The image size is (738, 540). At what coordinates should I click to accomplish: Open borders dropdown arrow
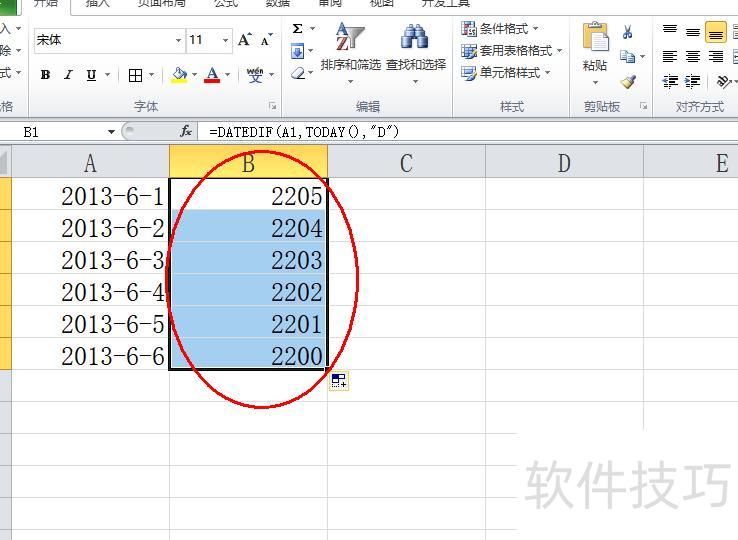pos(152,75)
